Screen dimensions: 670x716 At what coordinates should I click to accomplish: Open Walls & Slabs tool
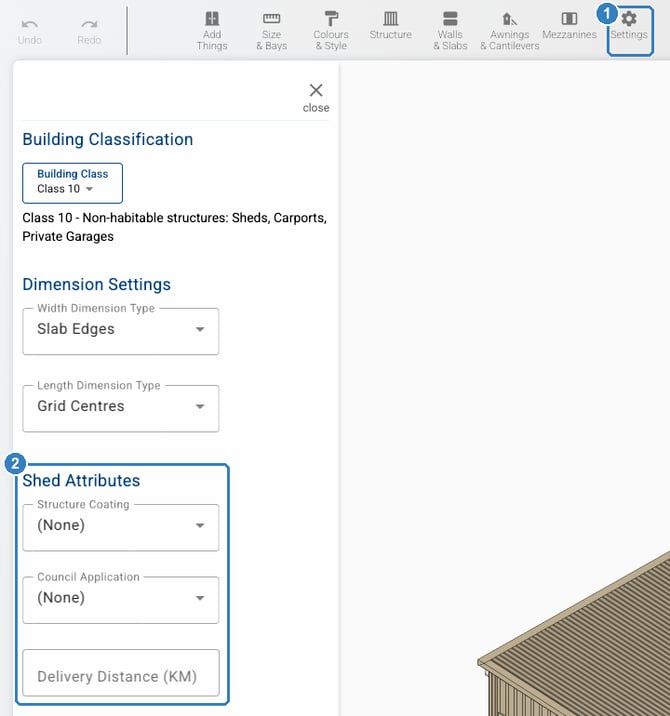point(450,31)
